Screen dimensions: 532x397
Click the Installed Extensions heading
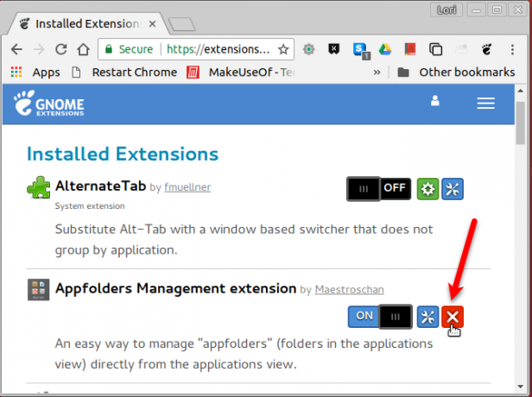point(123,154)
